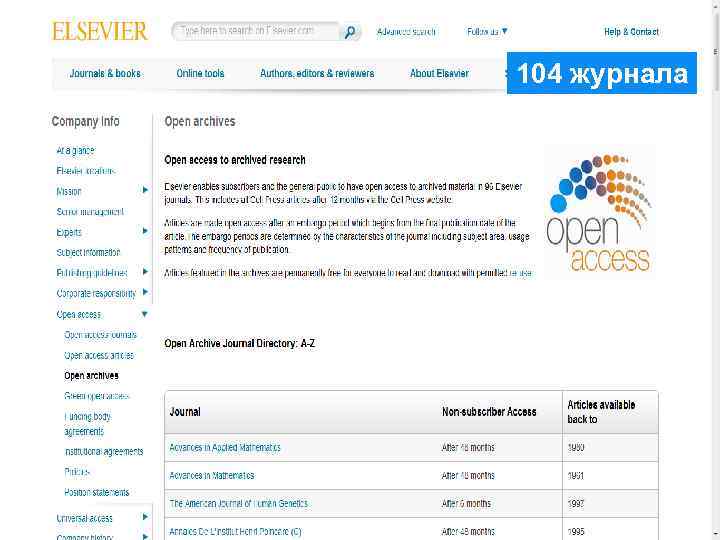Open the Journals & books menu
Viewport: 720px width, 540px height.
(x=105, y=73)
